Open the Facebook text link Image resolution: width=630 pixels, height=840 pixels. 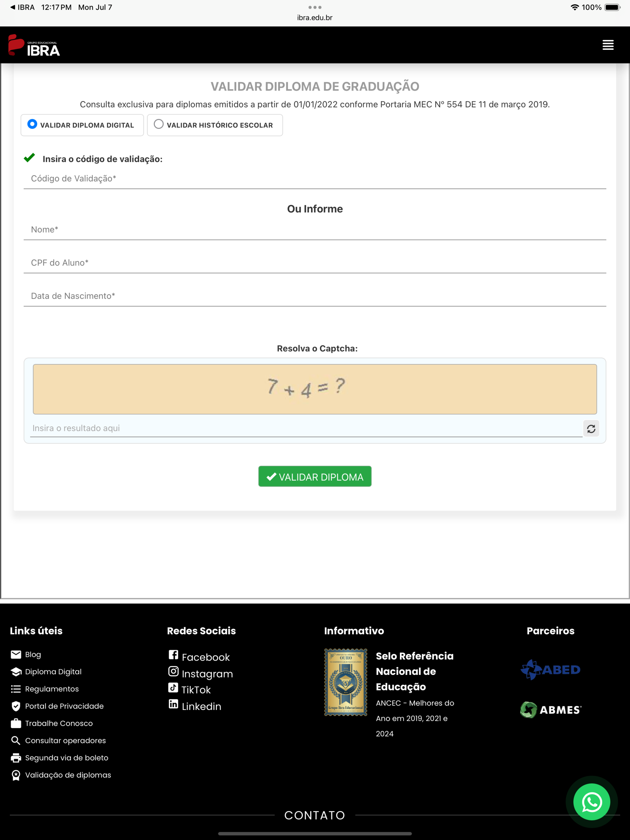point(206,657)
